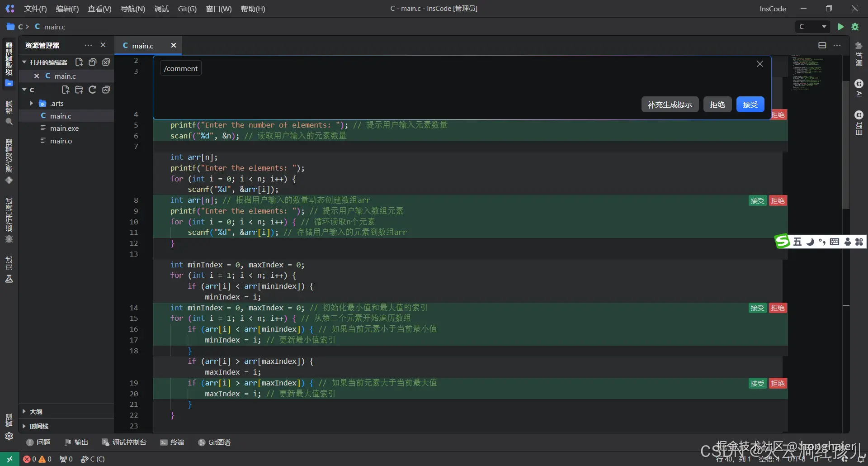Open the AI assistant panel on right sidebar
The width and height of the screenshot is (868, 466).
tap(859, 87)
